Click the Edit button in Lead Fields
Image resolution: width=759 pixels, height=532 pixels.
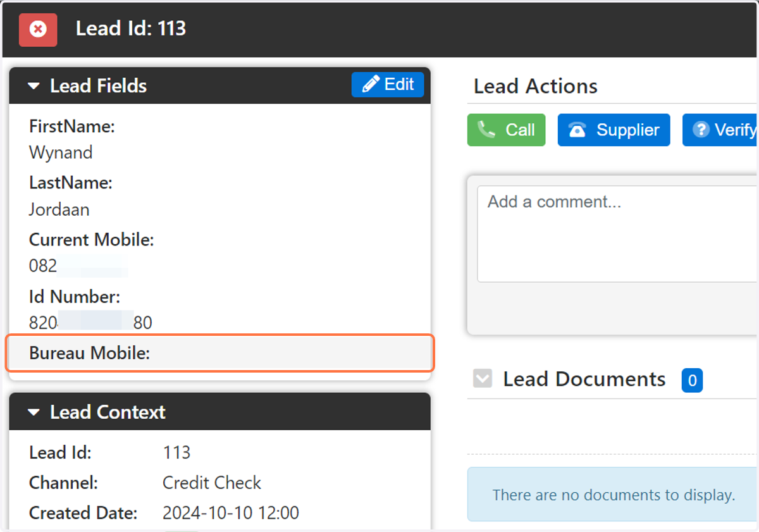388,85
